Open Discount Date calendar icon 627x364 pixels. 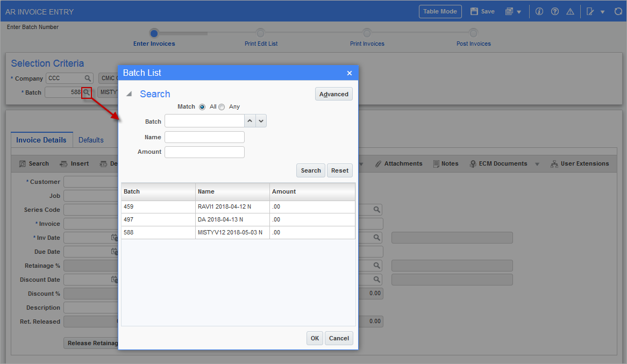[115, 280]
